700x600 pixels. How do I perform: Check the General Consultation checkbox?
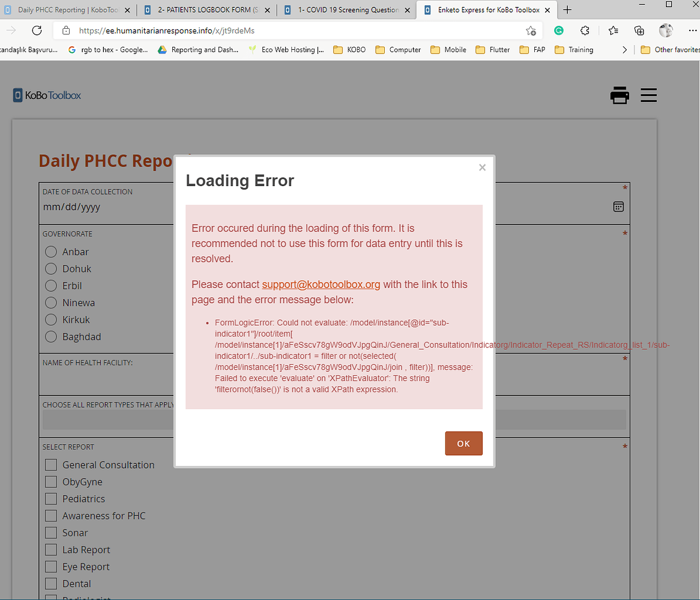click(x=51, y=465)
